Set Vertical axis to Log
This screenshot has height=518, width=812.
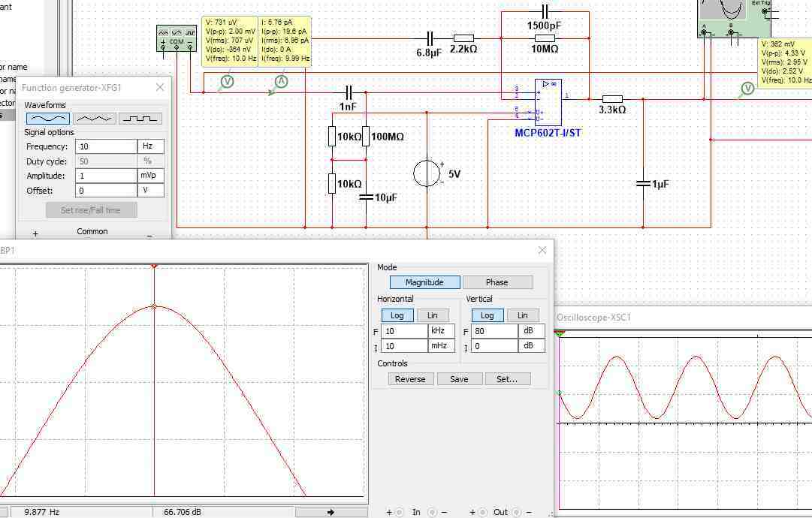click(x=488, y=315)
